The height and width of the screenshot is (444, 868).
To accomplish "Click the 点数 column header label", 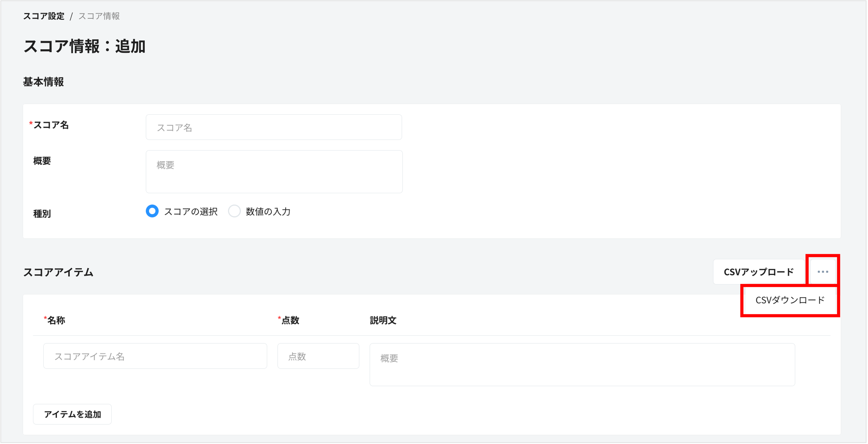I will tap(290, 320).
